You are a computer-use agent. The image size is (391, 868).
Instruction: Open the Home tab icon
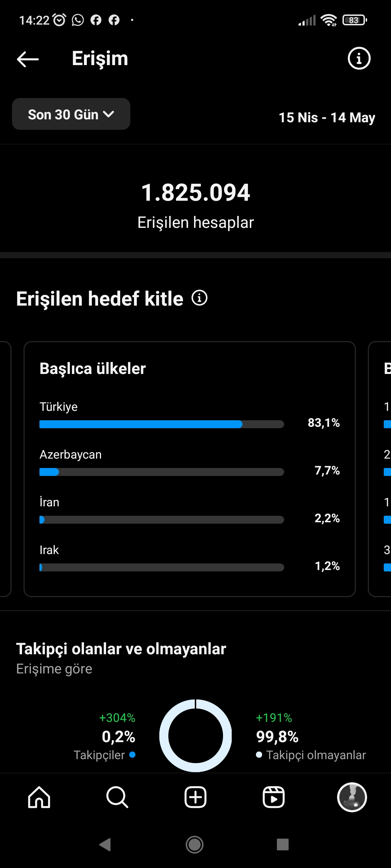tap(39, 797)
